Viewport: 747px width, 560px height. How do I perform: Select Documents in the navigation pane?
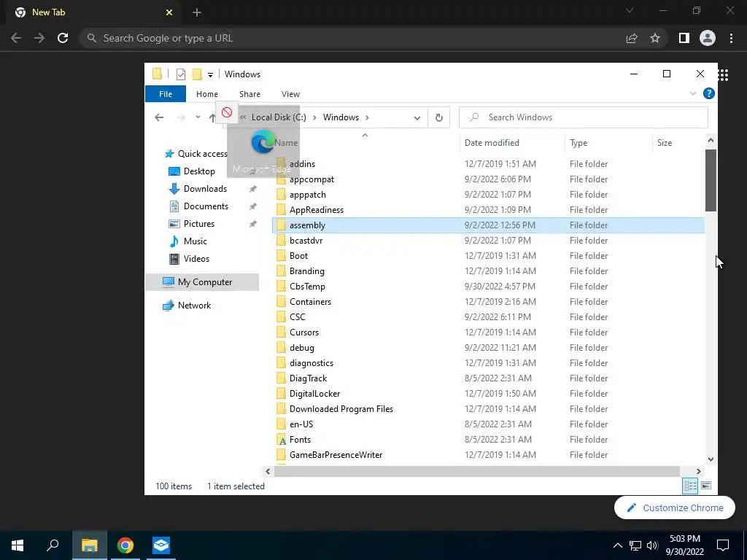click(x=206, y=206)
